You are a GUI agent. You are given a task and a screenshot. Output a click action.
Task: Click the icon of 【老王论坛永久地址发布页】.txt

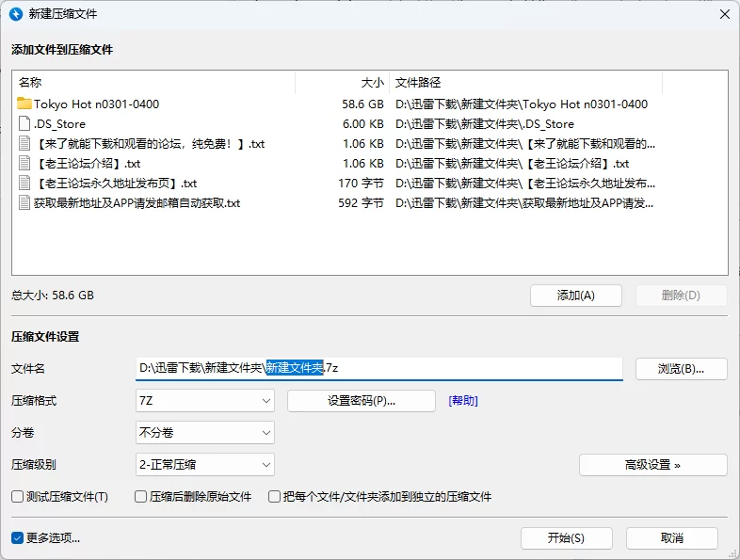[24, 183]
